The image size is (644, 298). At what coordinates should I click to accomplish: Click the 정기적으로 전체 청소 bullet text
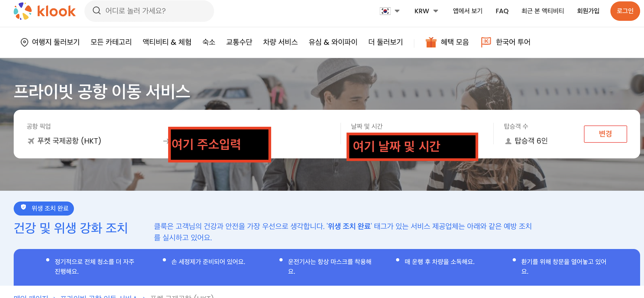click(94, 266)
